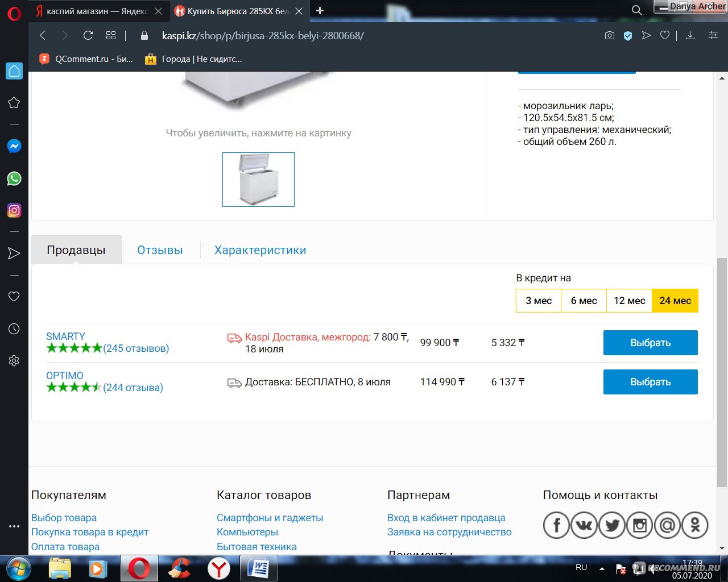Close the каспий магазин tab
Screen dimensions: 728x582
pyautogui.click(x=158, y=11)
